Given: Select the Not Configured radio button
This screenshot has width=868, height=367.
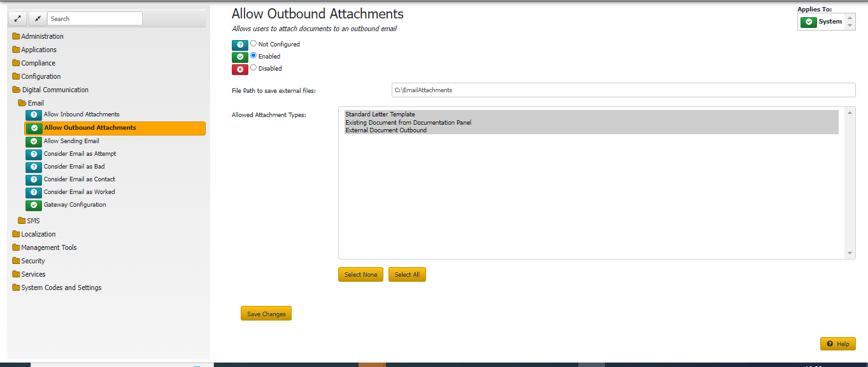Looking at the screenshot, I should [253, 44].
